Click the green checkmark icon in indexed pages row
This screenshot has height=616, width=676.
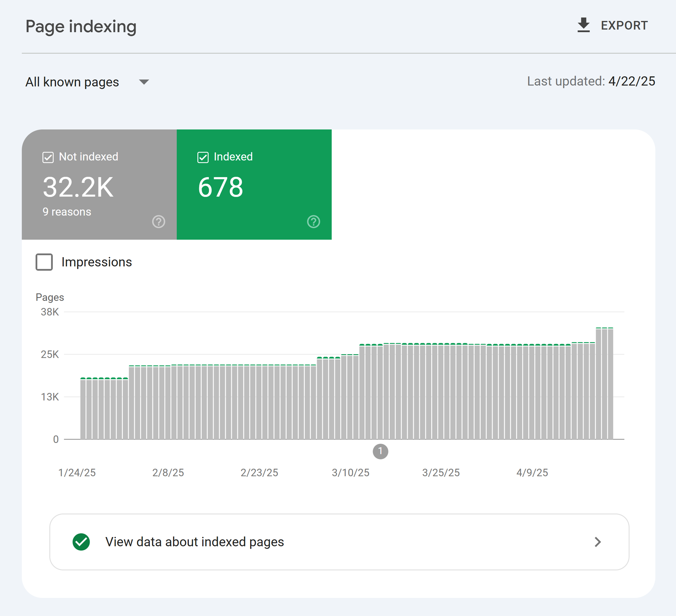(81, 542)
